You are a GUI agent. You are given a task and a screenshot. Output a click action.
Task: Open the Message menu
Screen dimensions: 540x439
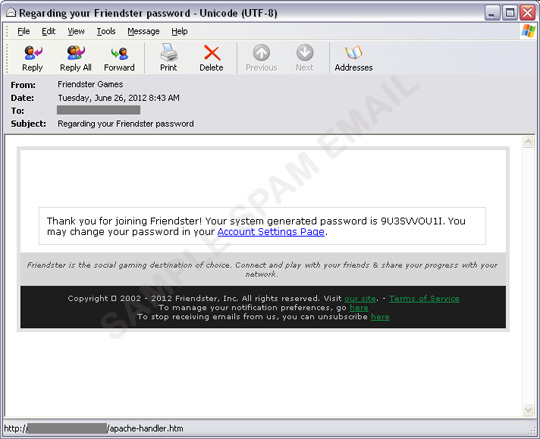coord(143,31)
